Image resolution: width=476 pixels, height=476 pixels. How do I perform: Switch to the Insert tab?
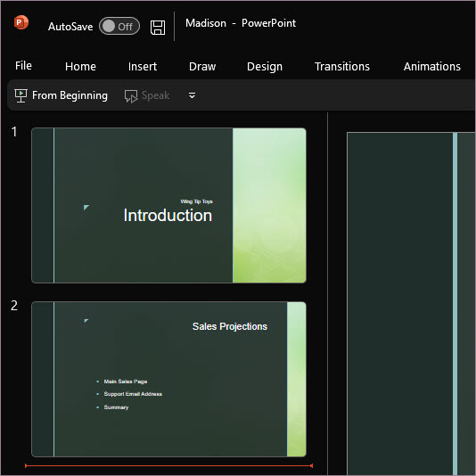[x=143, y=67]
